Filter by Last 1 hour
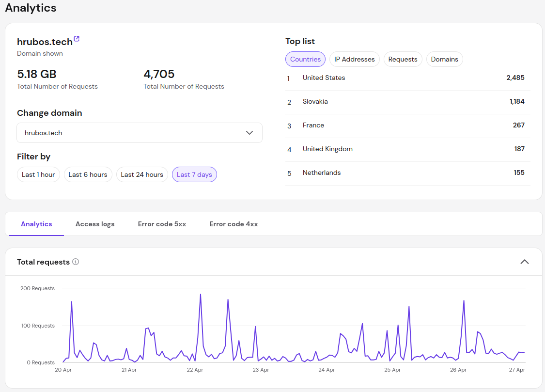 point(38,174)
